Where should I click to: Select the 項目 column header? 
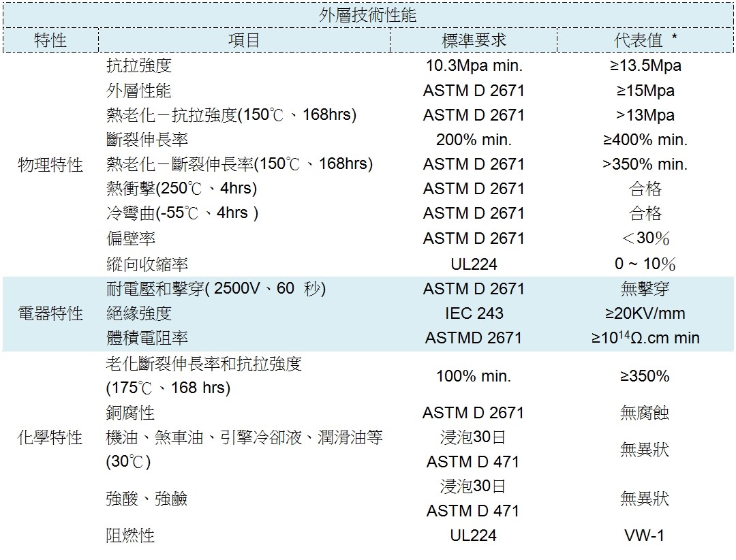pos(244,40)
